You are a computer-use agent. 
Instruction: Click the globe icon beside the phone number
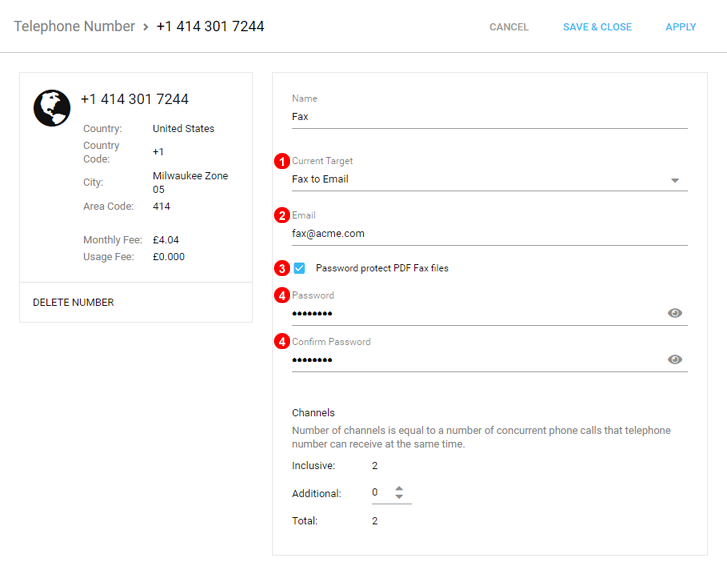tap(52, 108)
